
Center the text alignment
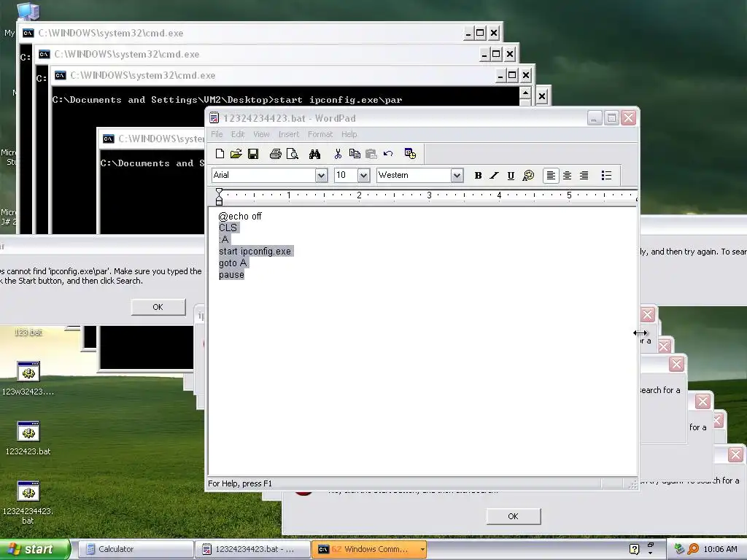[567, 175]
